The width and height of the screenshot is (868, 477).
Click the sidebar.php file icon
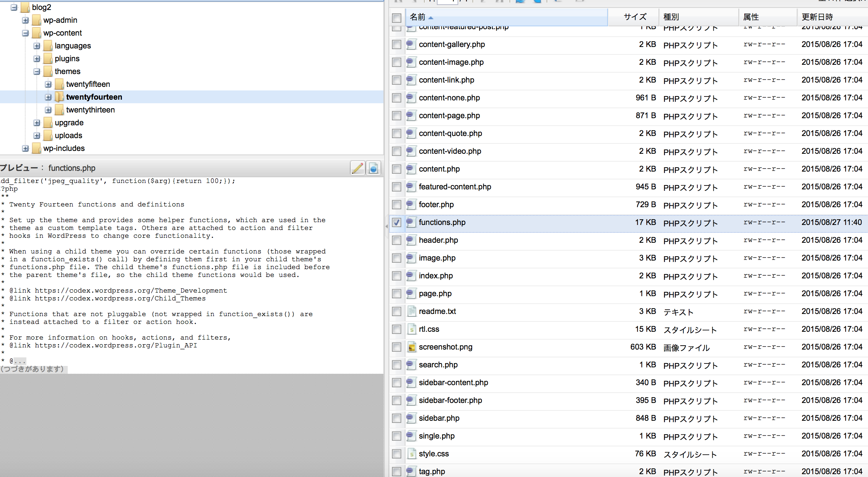pos(411,418)
